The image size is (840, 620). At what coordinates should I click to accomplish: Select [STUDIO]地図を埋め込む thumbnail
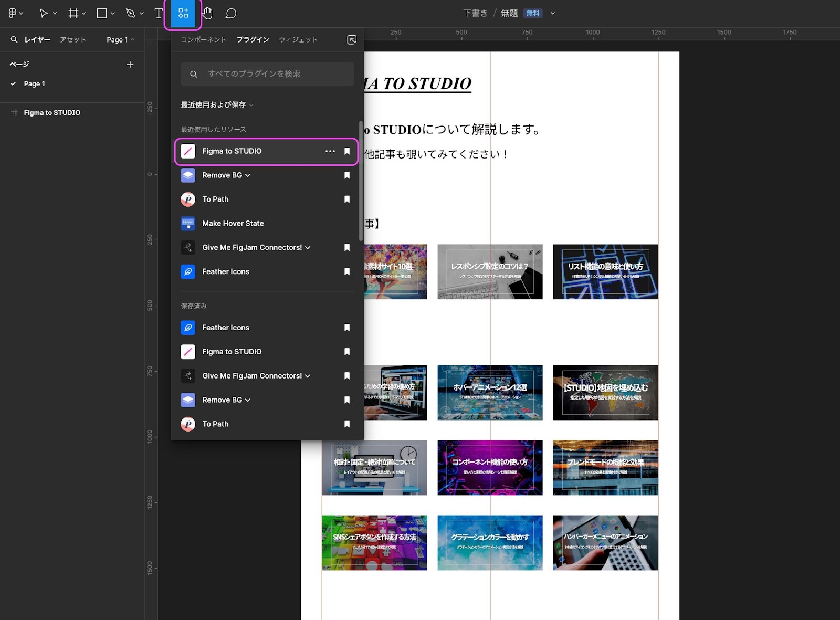[605, 393]
